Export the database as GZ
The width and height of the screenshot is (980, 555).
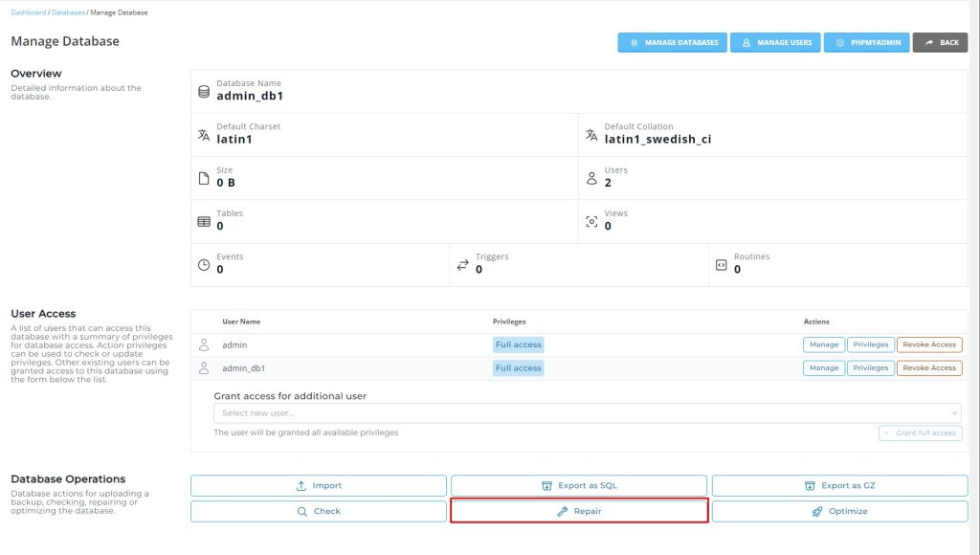coord(840,486)
